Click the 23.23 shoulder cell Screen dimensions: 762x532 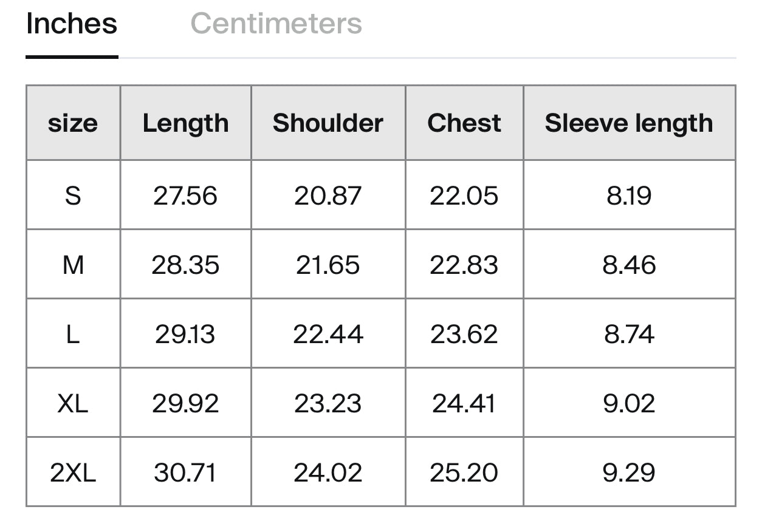[328, 403]
